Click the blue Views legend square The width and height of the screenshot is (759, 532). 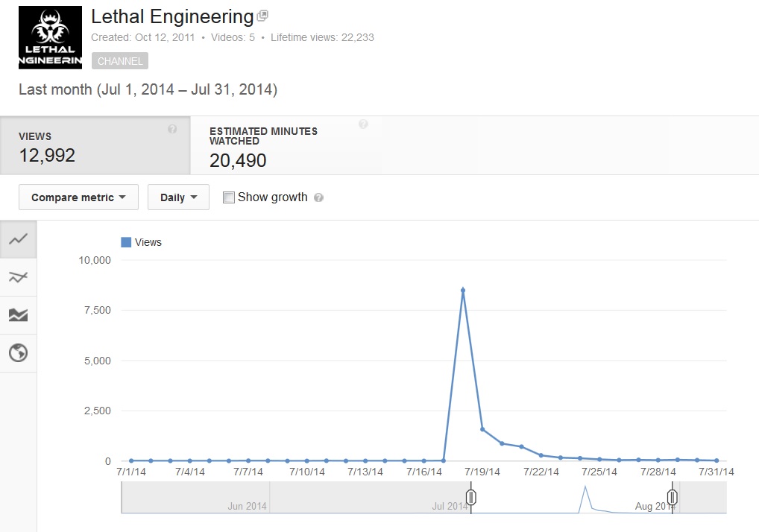[x=124, y=241]
